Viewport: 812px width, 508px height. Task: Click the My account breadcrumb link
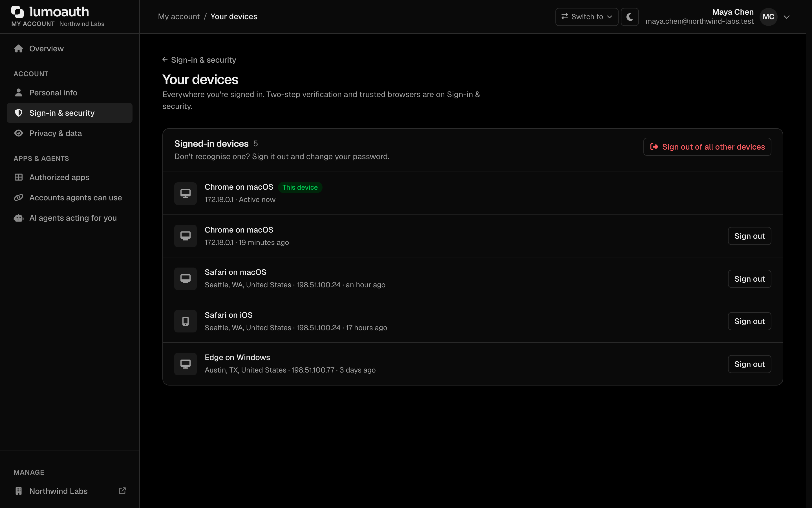pos(179,16)
